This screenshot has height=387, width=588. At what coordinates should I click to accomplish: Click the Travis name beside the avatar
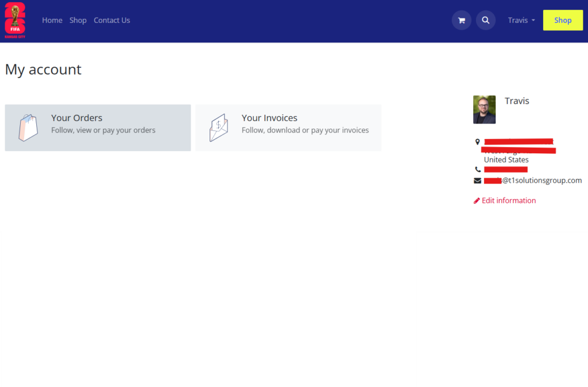click(x=516, y=100)
